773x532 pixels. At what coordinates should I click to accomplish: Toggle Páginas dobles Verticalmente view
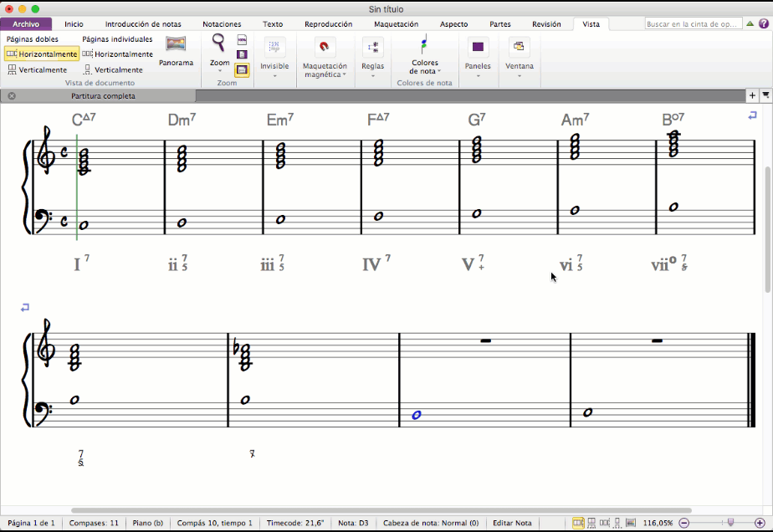tap(37, 69)
